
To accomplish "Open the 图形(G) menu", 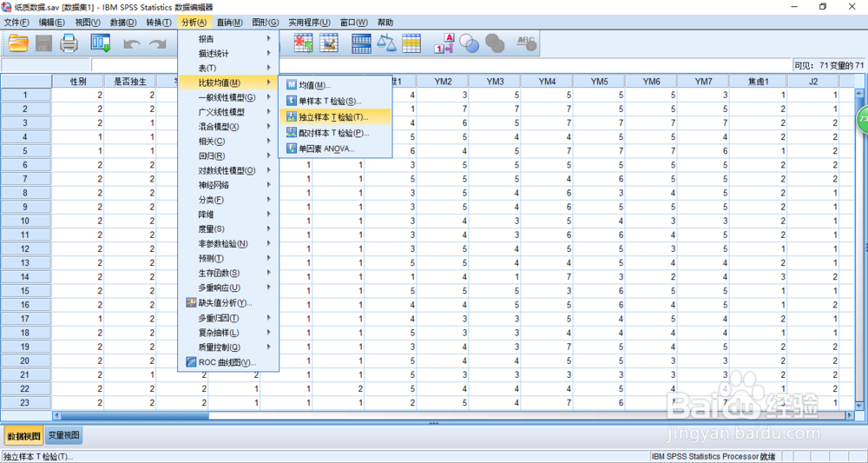I will (x=266, y=23).
